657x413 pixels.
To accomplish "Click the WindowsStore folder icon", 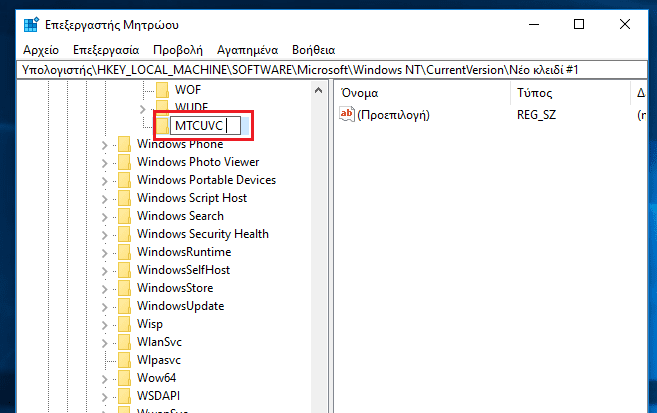I will click(x=124, y=288).
